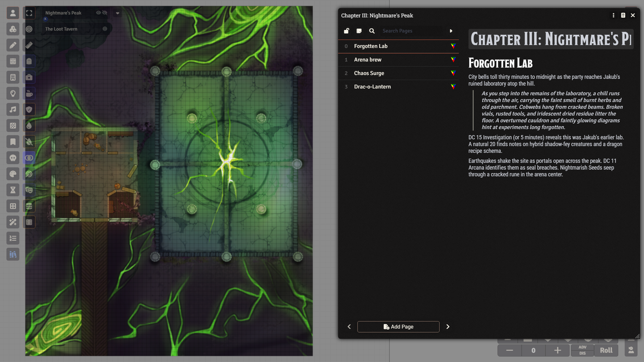
Task: Open journal header three-dot menu
Action: 613,15
